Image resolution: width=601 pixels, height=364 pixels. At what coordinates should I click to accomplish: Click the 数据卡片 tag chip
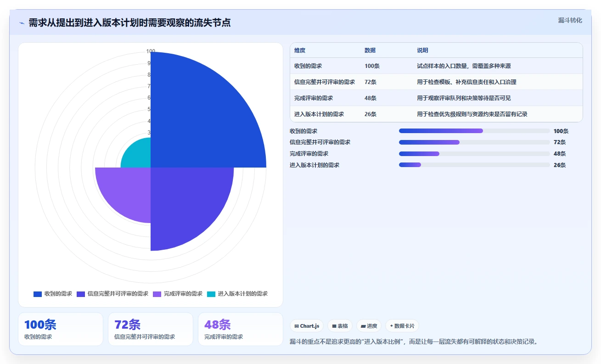(402, 326)
